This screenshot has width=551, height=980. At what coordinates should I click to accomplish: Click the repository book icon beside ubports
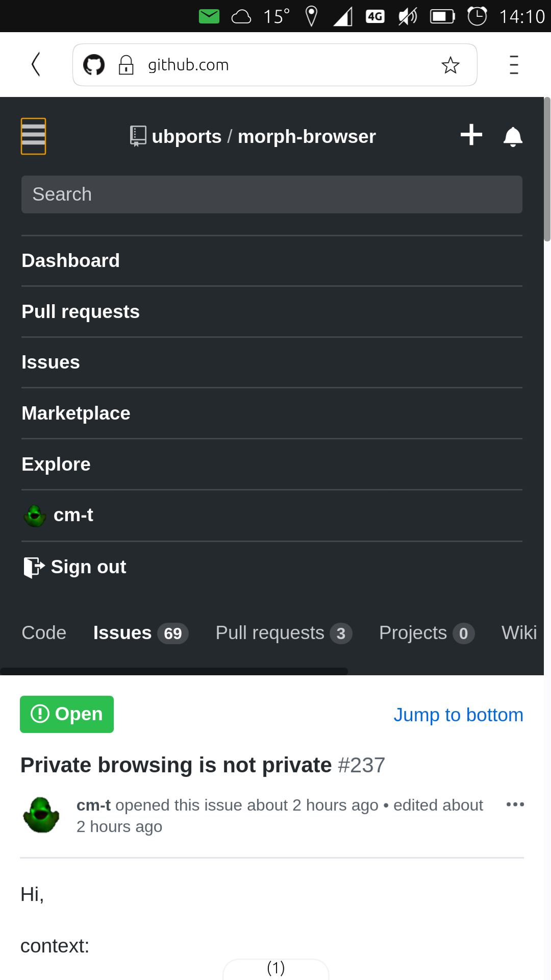tap(138, 135)
